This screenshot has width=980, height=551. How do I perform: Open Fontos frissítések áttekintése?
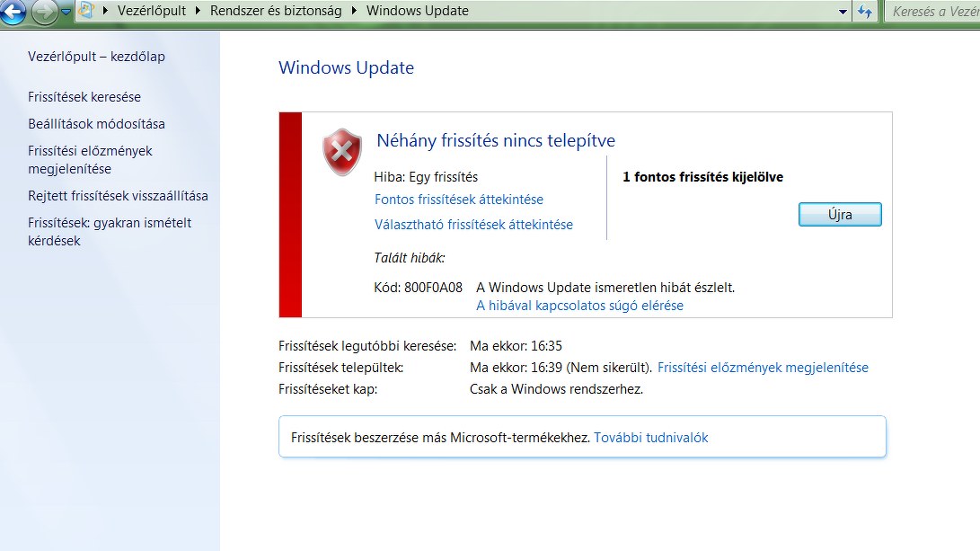[x=459, y=200]
